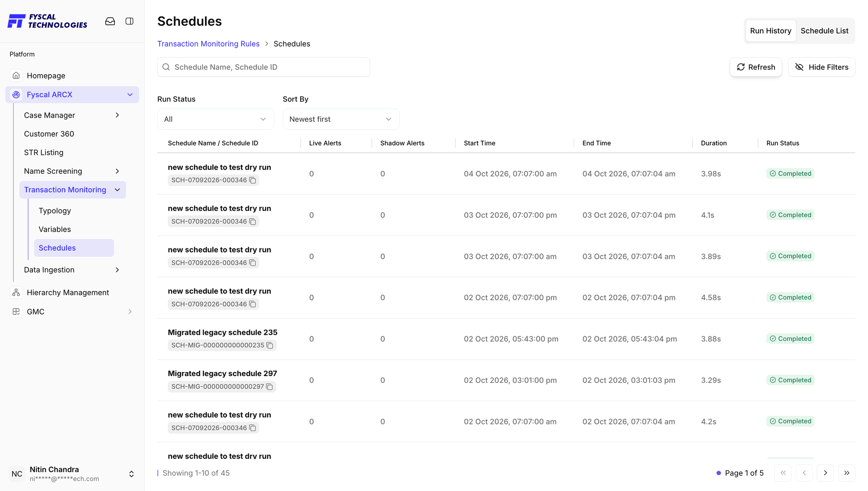Viewport: 868px width, 491px height.
Task: Open user account switcher for Nitin Chandra
Action: click(132, 474)
